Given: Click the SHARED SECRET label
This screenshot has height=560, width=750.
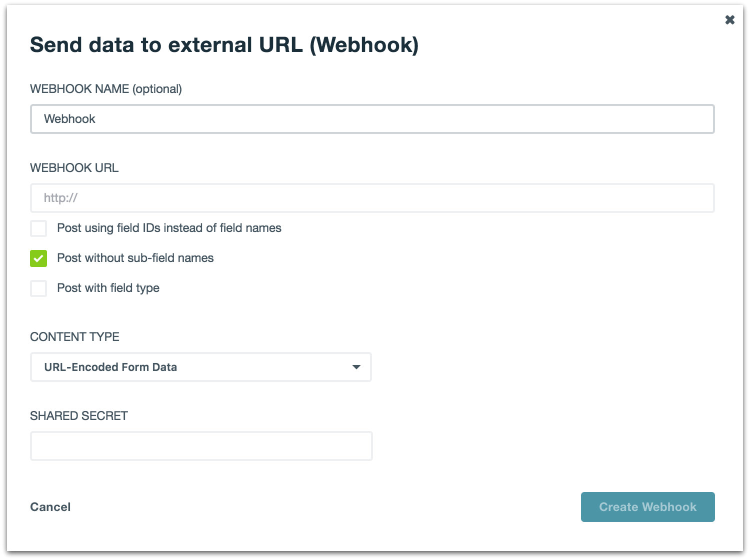Looking at the screenshot, I should click(78, 416).
